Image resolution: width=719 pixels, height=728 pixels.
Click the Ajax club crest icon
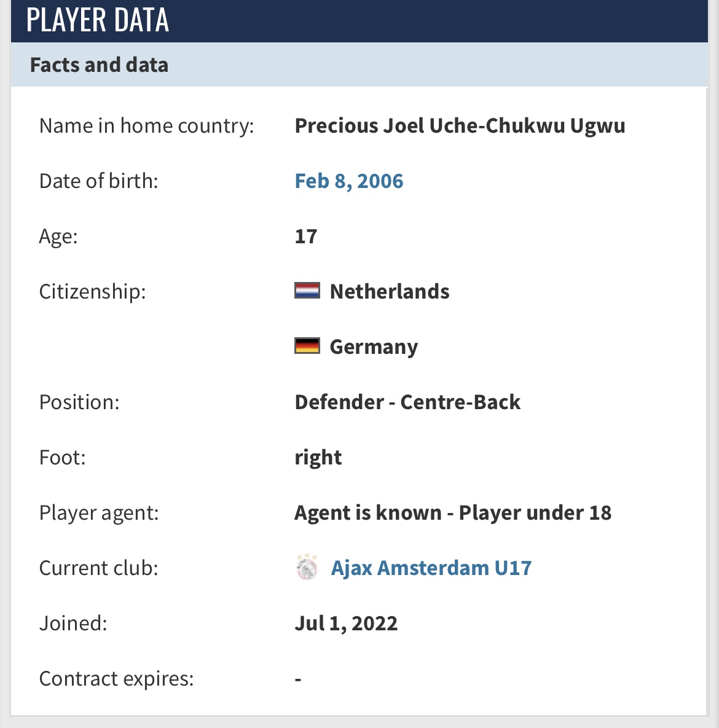point(307,568)
